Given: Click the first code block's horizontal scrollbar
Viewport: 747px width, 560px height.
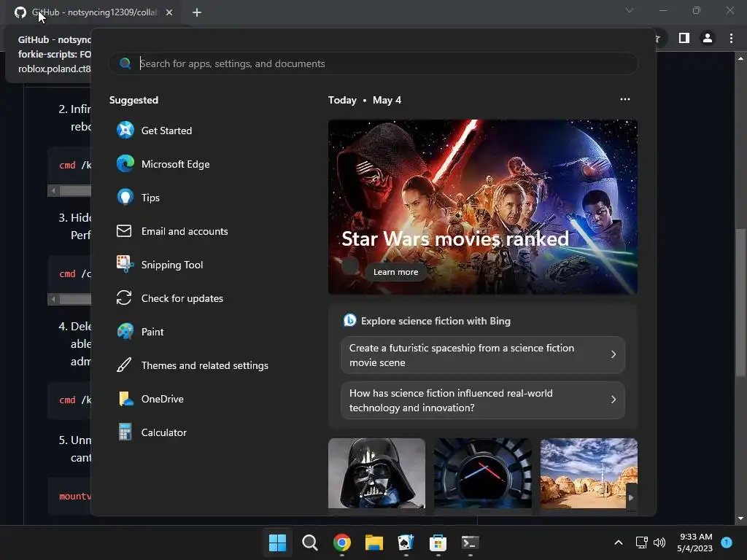Looking at the screenshot, I should (75, 190).
